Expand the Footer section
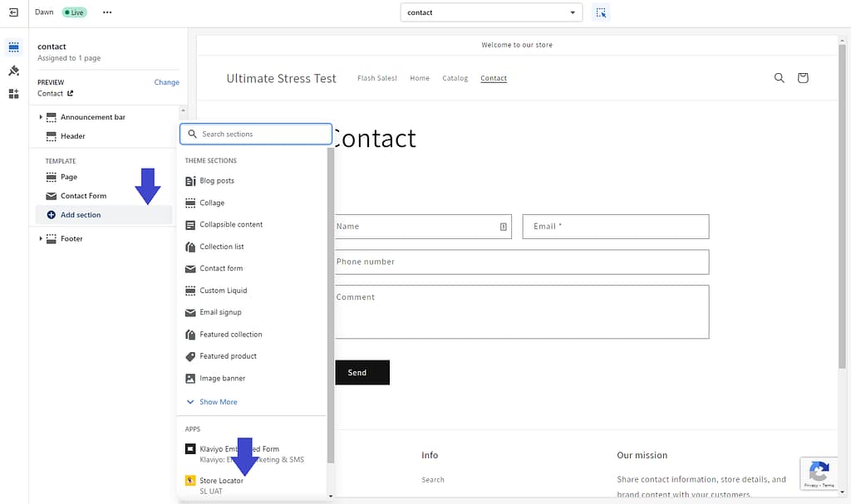 pyautogui.click(x=41, y=239)
